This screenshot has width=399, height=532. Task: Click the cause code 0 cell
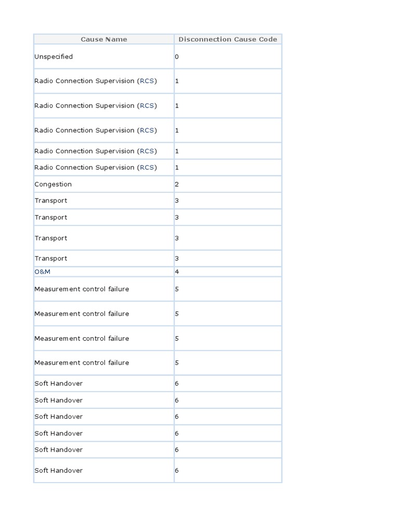[228, 57]
